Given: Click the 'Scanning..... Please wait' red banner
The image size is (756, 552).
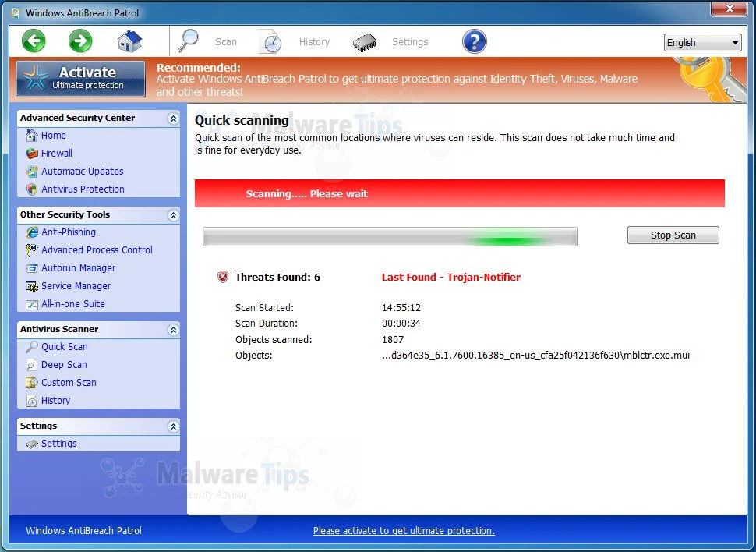Looking at the screenshot, I should [460, 193].
